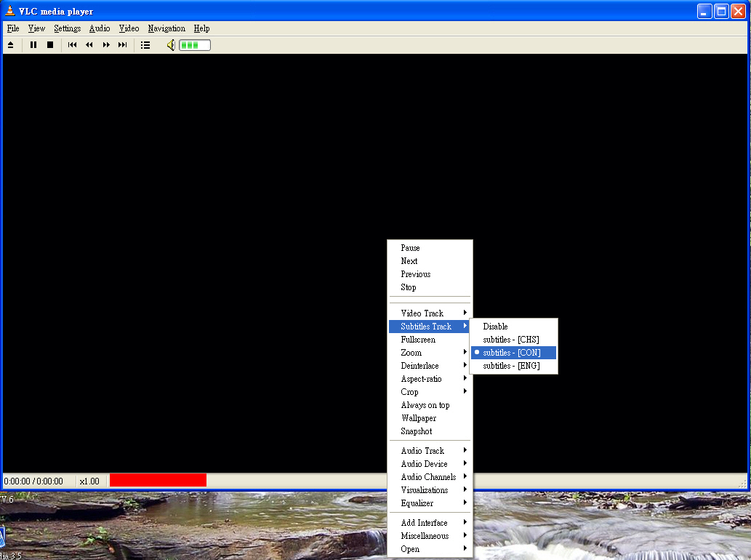Select Disable in Subtitles Track submenu
751x560 pixels.
495,327
